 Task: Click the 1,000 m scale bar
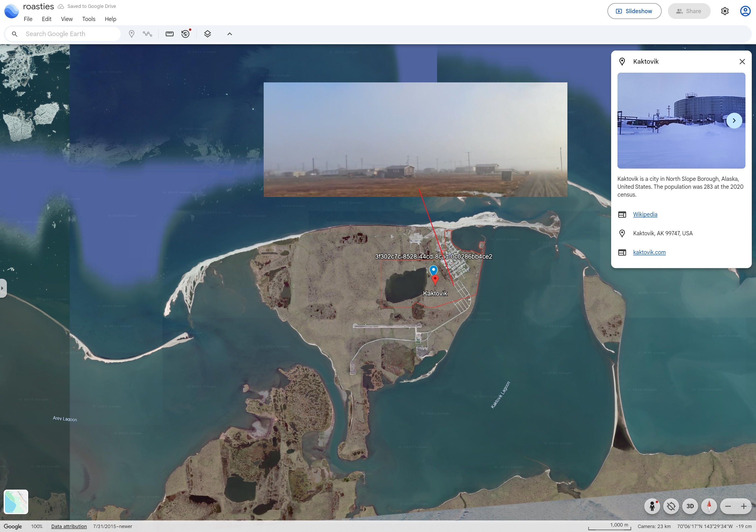coord(610,527)
